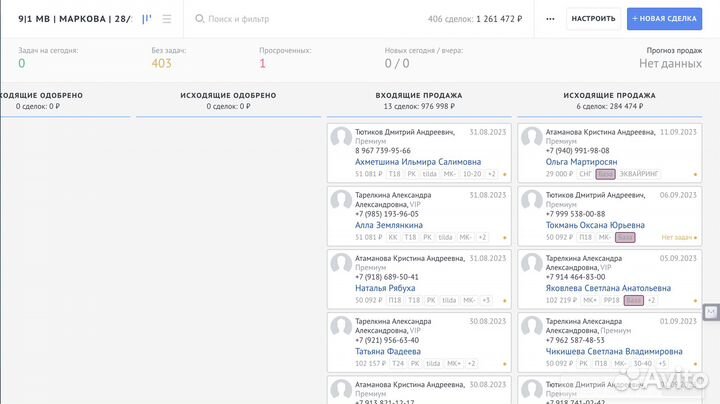
Task: Open the pipeline selector 9|1 МВ | МАРКОВА
Action: pos(75,19)
